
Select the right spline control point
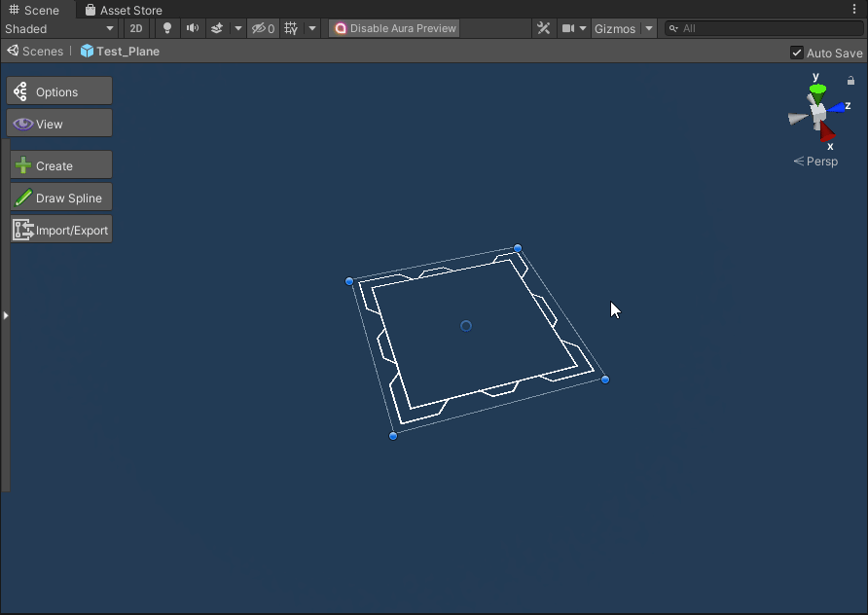[605, 380]
